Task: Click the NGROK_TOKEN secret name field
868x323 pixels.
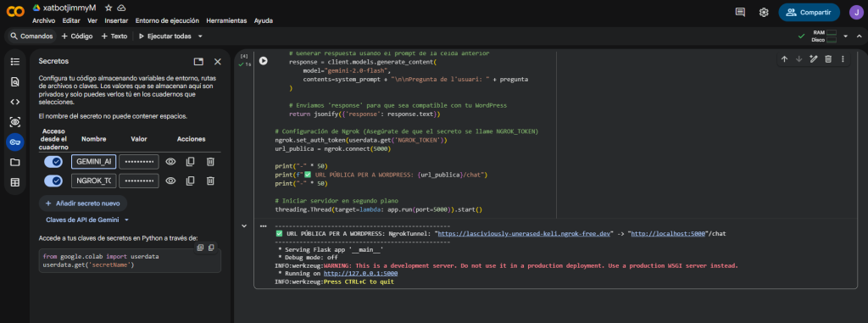Action: (93, 181)
